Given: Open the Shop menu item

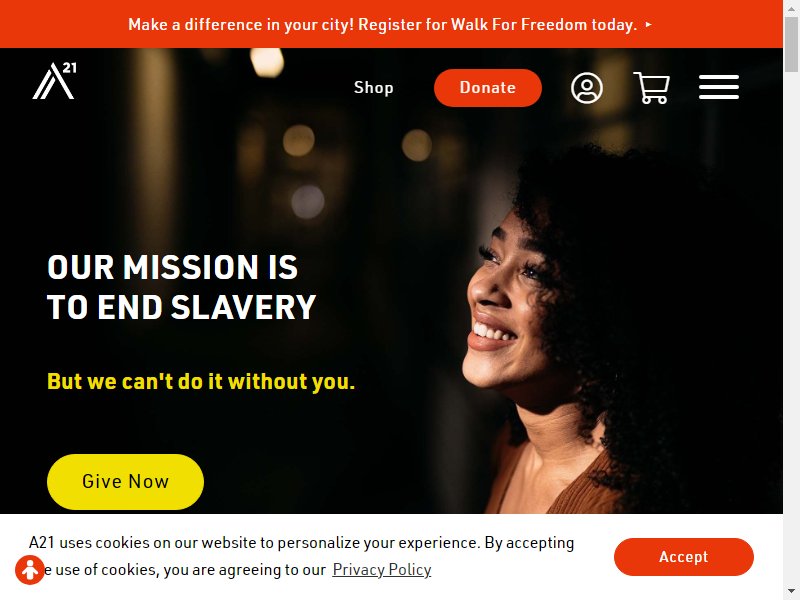Looking at the screenshot, I should tap(373, 88).
